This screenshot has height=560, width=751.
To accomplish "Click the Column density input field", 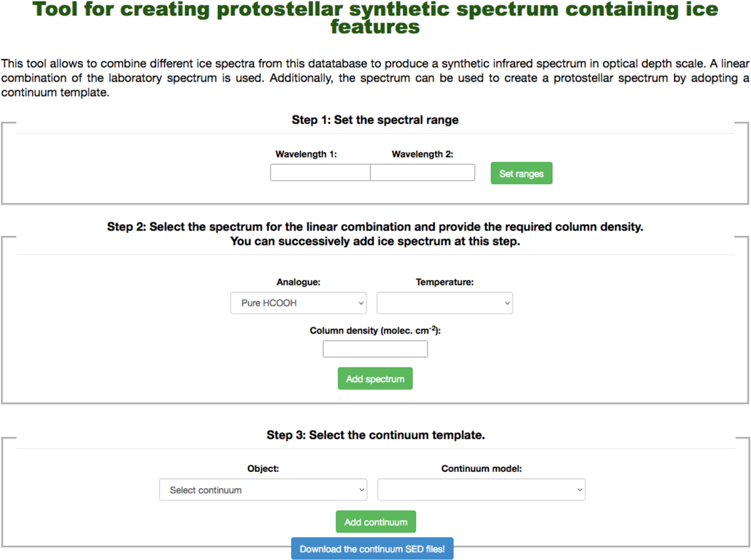I will [375, 349].
